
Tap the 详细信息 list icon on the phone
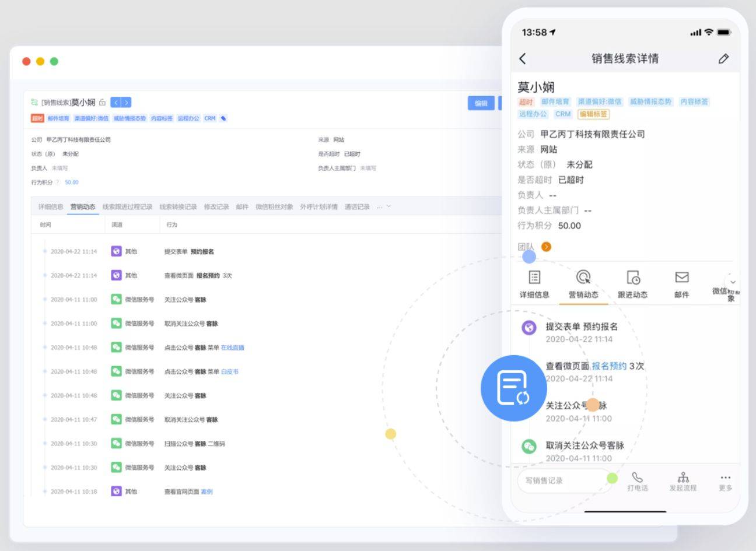click(x=534, y=277)
